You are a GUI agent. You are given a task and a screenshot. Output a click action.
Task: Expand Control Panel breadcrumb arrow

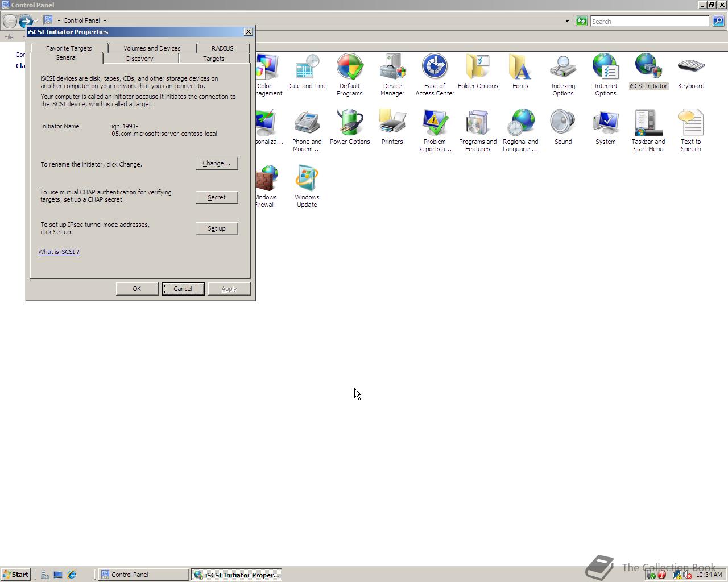pos(105,20)
